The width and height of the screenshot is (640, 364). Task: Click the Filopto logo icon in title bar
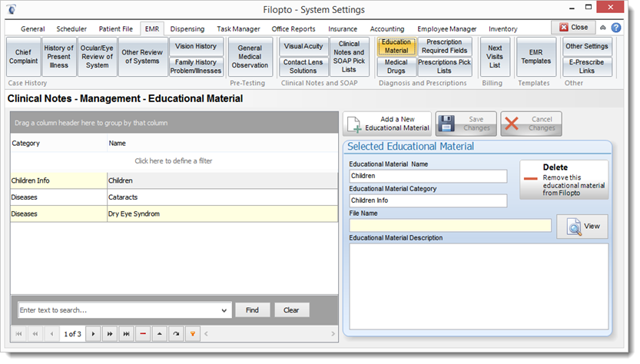coord(12,9)
